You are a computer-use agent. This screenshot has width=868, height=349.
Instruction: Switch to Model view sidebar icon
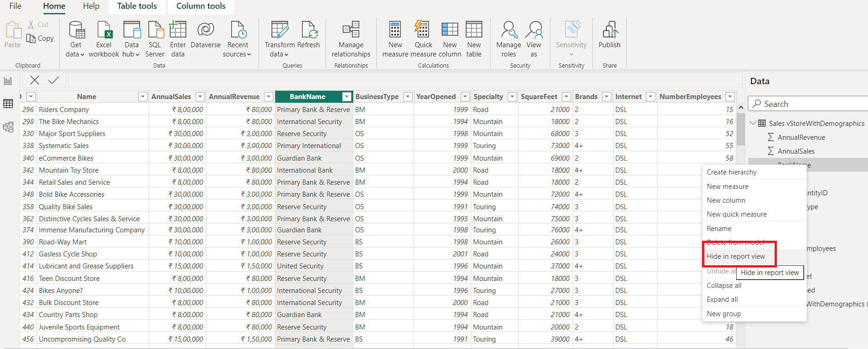[x=8, y=127]
